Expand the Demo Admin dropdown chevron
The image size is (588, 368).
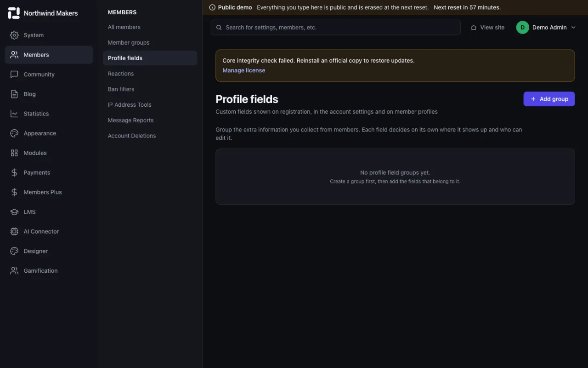(x=573, y=28)
